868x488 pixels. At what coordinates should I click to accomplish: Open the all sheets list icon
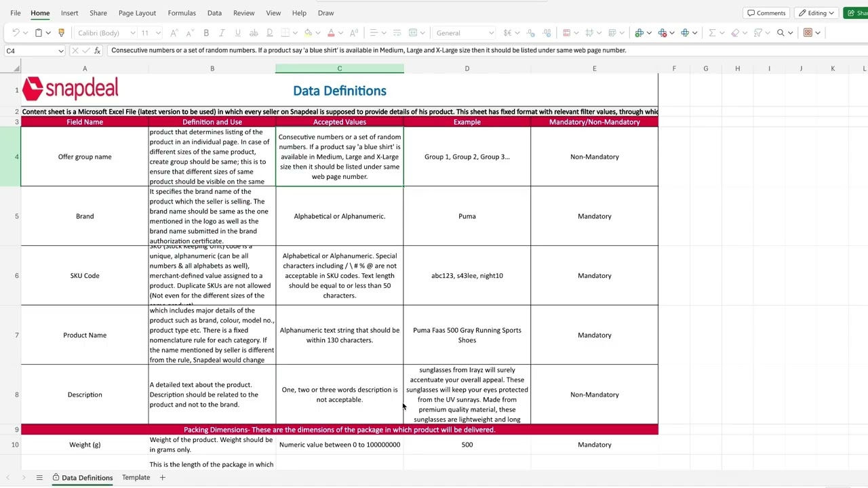[39, 477]
